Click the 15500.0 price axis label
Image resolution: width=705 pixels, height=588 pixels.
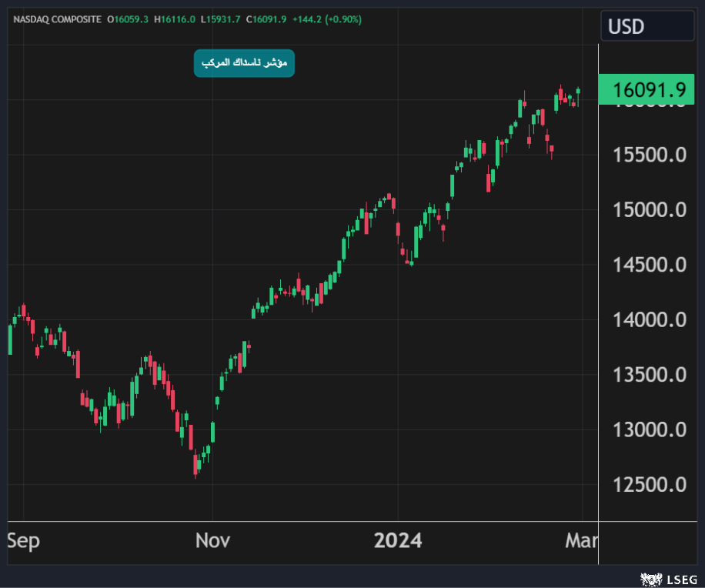[x=650, y=155]
